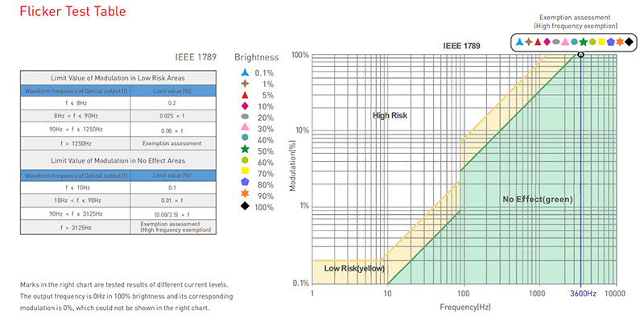This screenshot has width=644, height=314.
Task: Select the magenta diamond 10% legend marker
Action: (x=246, y=106)
